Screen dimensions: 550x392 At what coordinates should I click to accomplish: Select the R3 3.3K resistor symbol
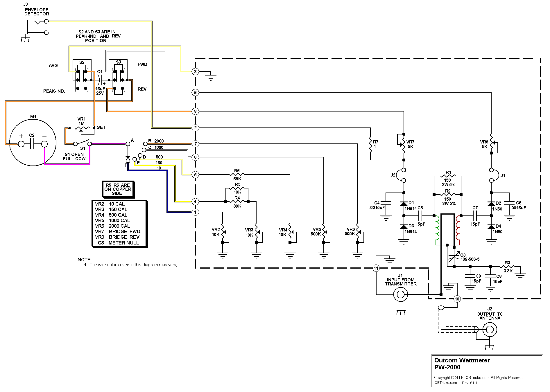[507, 267]
